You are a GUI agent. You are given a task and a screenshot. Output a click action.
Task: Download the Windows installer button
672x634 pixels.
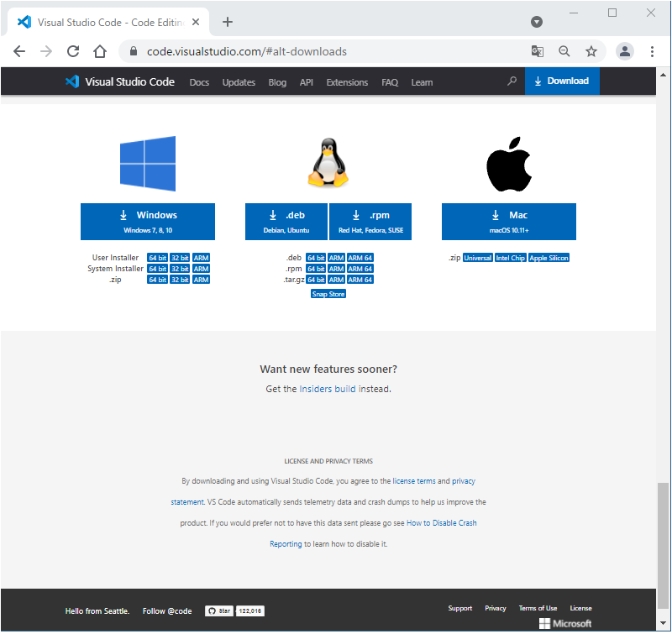click(148, 222)
